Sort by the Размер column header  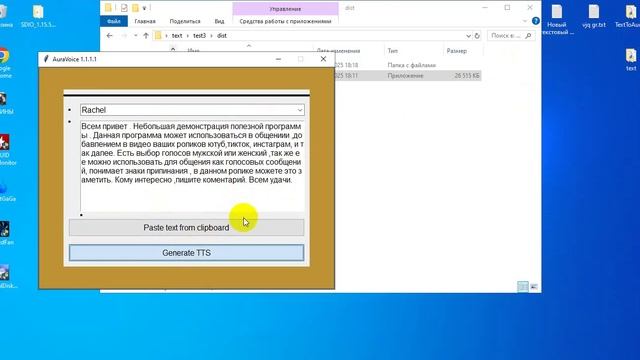click(x=456, y=51)
